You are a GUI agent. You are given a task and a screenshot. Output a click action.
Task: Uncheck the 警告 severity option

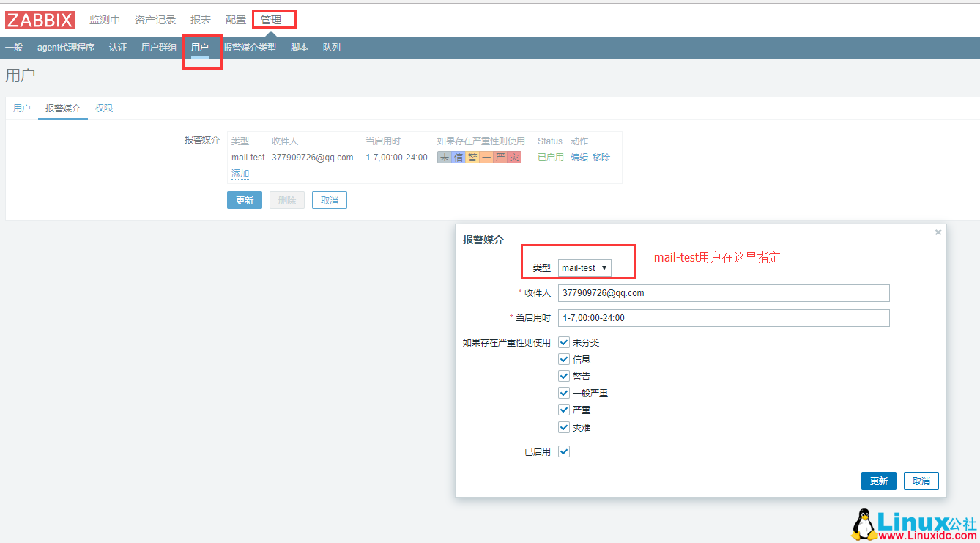point(564,375)
